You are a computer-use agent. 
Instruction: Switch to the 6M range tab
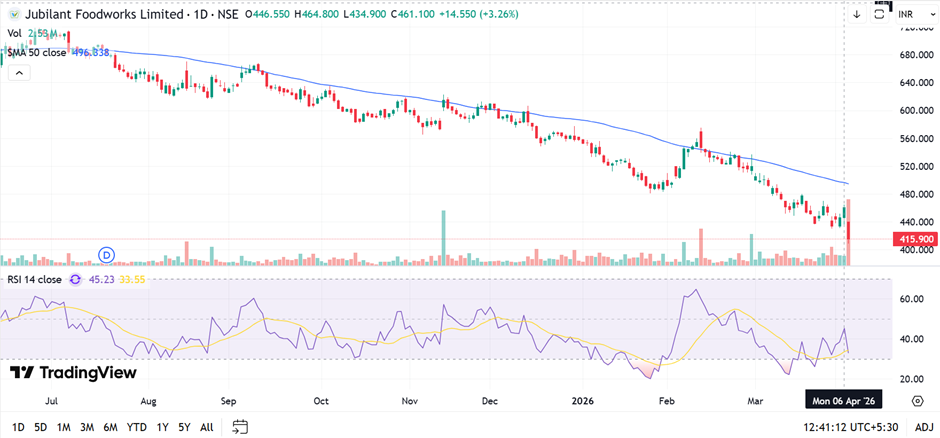(x=110, y=427)
